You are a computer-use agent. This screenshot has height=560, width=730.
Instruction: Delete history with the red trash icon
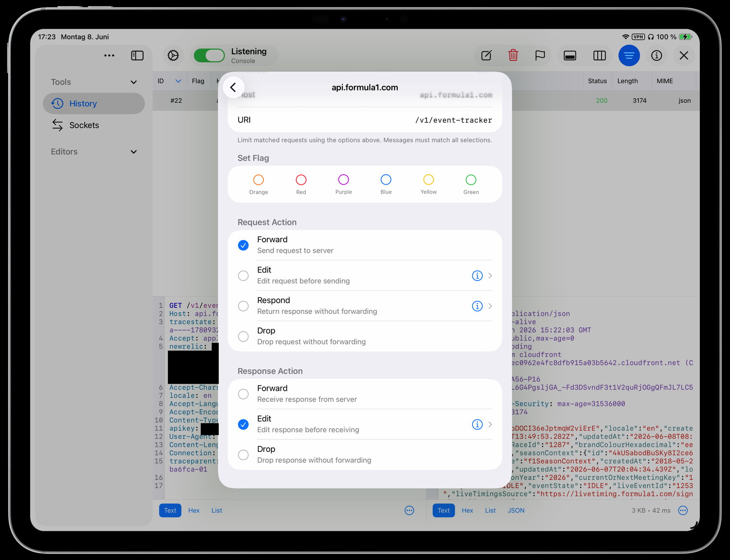513,55
